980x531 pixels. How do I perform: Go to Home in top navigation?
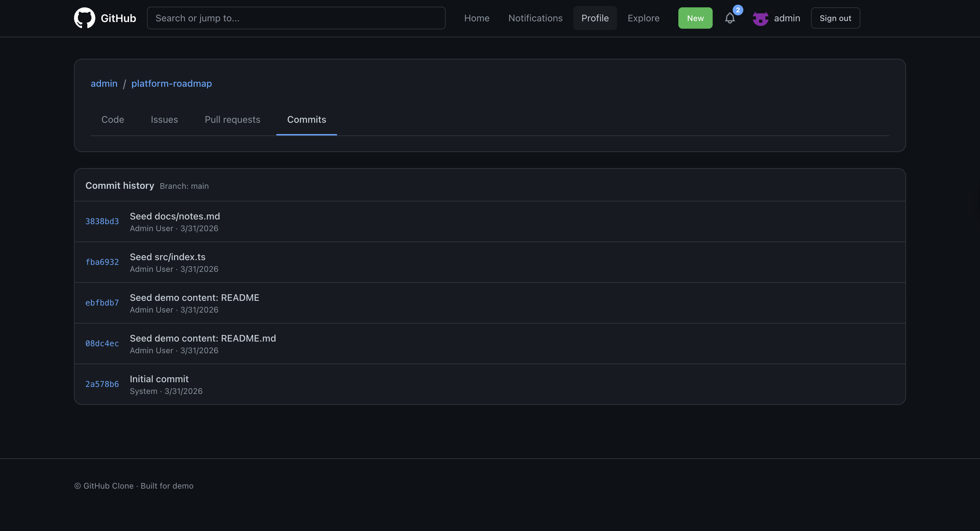pyautogui.click(x=477, y=18)
